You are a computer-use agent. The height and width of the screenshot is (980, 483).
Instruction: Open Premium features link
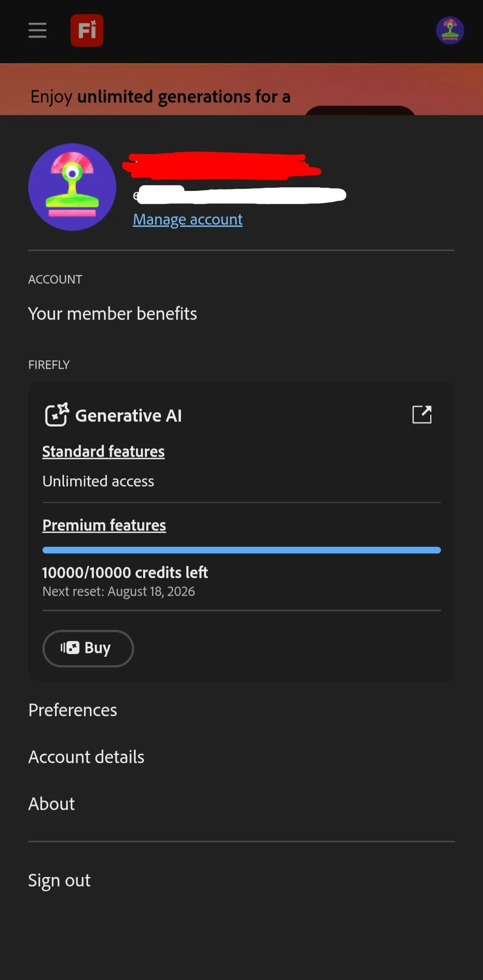tap(104, 525)
